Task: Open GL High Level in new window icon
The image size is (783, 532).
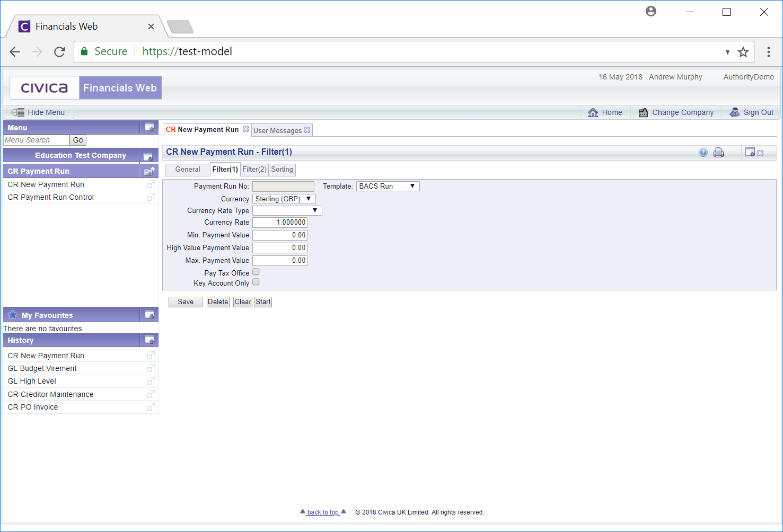Action: point(151,381)
